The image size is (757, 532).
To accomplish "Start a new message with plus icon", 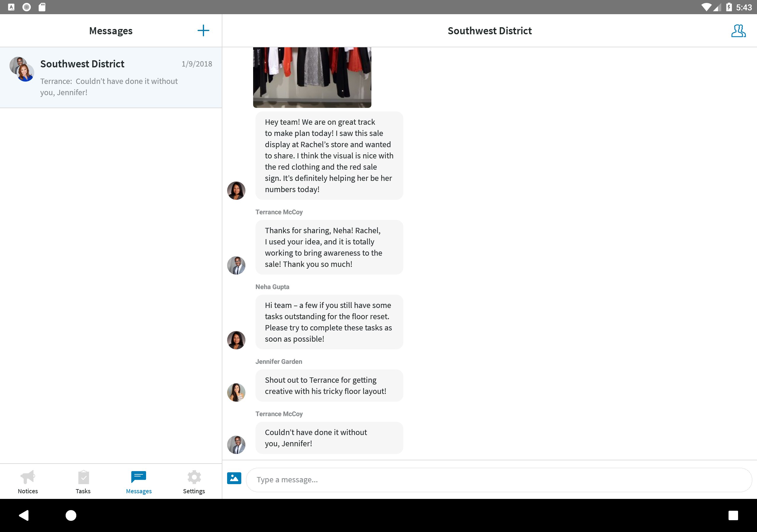I will coord(203,31).
